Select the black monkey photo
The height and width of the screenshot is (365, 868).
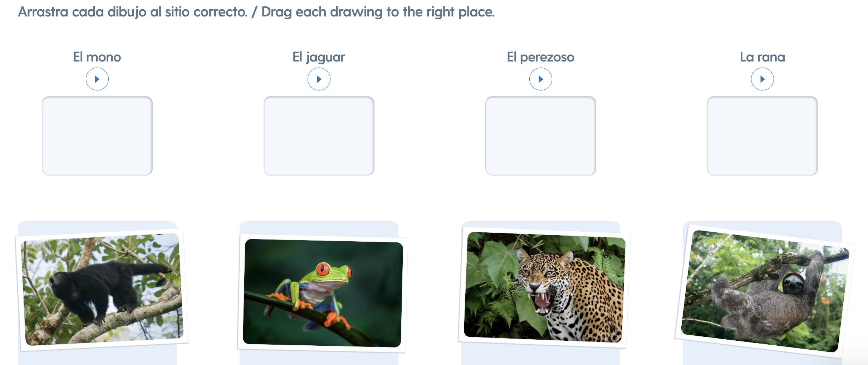pyautogui.click(x=102, y=289)
